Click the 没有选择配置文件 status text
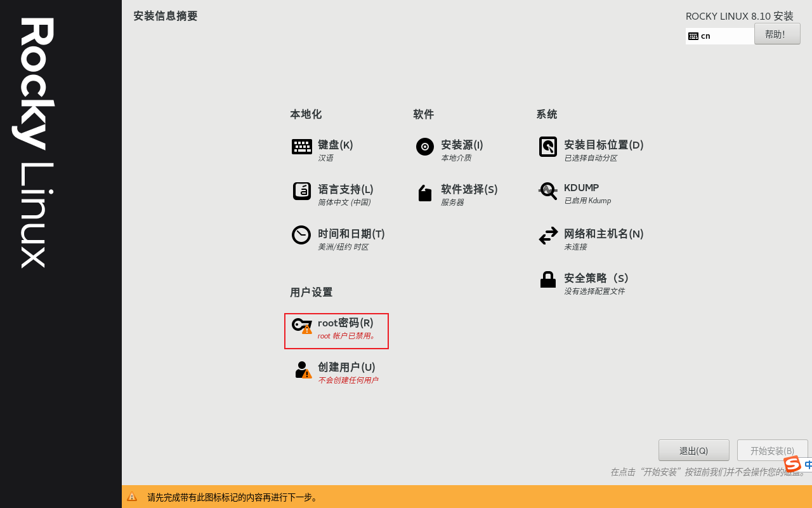This screenshot has height=508, width=812. pyautogui.click(x=594, y=291)
